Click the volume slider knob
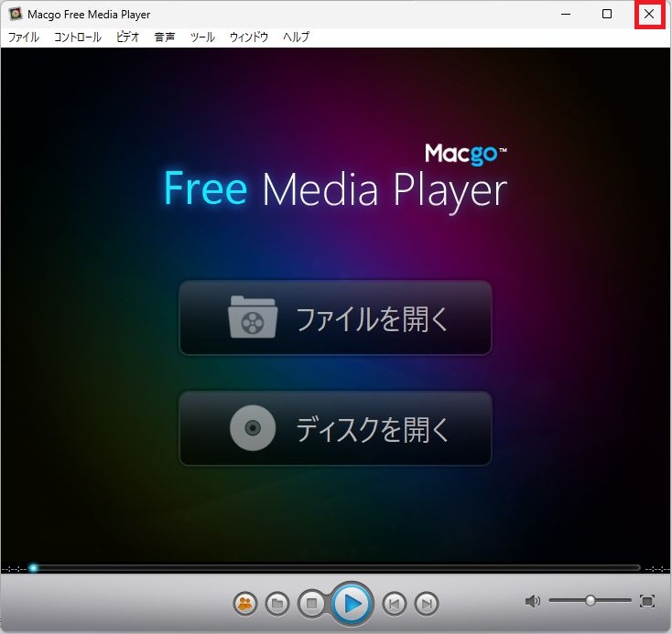The height and width of the screenshot is (634, 672). [x=591, y=601]
